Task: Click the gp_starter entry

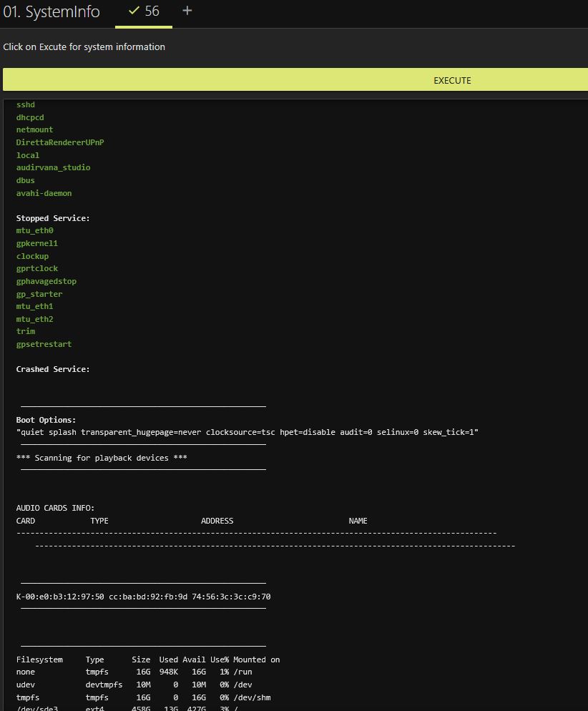Action: click(x=39, y=294)
